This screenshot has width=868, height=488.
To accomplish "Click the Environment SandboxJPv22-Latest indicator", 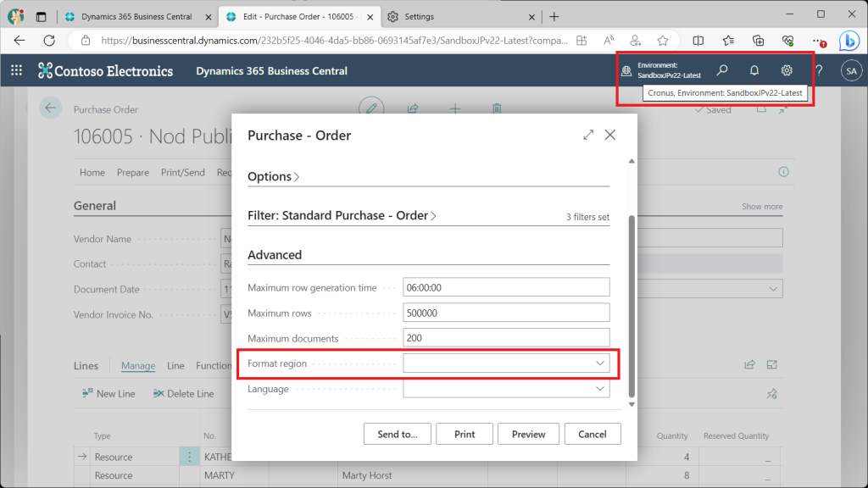I will coord(662,70).
